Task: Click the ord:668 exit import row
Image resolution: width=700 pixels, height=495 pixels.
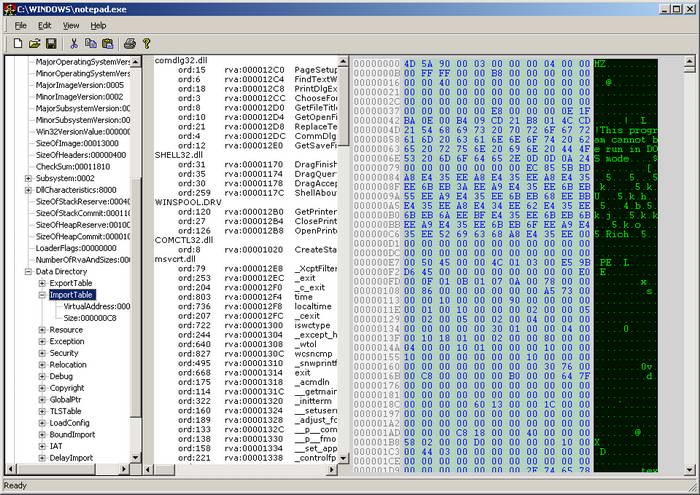Action: point(244,373)
